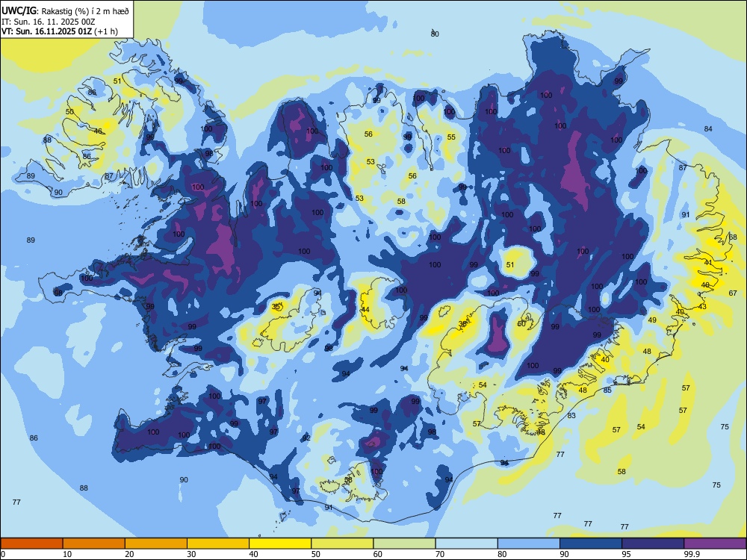Click the legend tick label '99.9'
The height and width of the screenshot is (560, 747).
691,554
